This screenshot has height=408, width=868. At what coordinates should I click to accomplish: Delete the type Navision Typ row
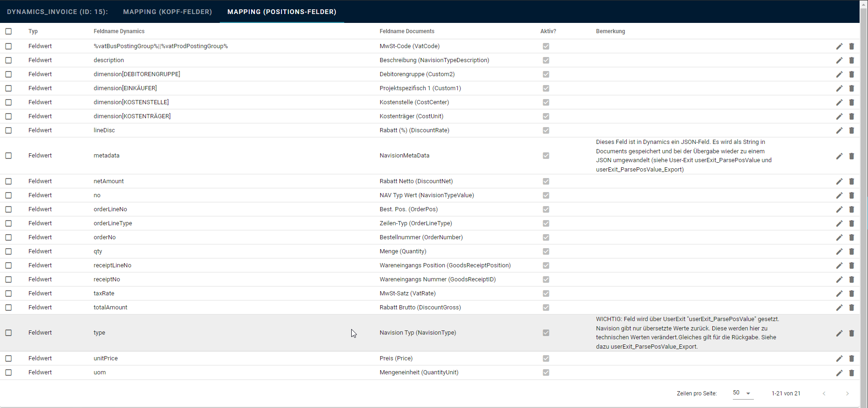tap(852, 333)
